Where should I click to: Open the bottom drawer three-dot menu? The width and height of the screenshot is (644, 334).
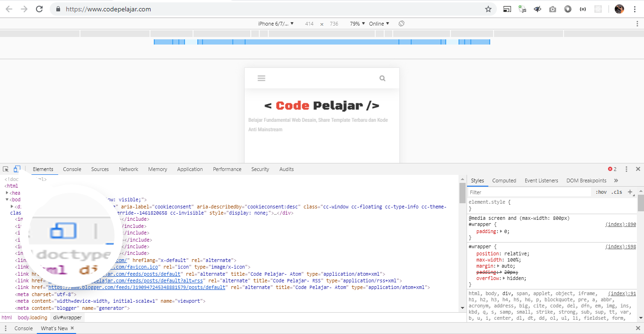coord(6,328)
